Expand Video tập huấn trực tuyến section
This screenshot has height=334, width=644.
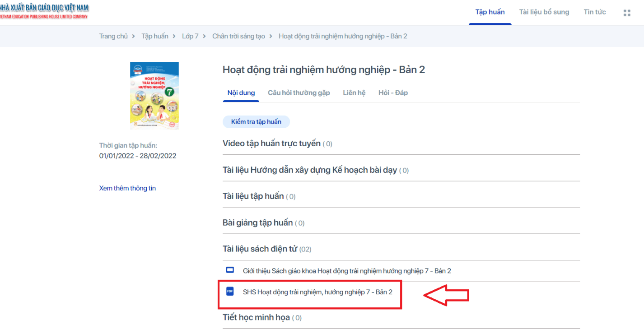click(x=401, y=144)
